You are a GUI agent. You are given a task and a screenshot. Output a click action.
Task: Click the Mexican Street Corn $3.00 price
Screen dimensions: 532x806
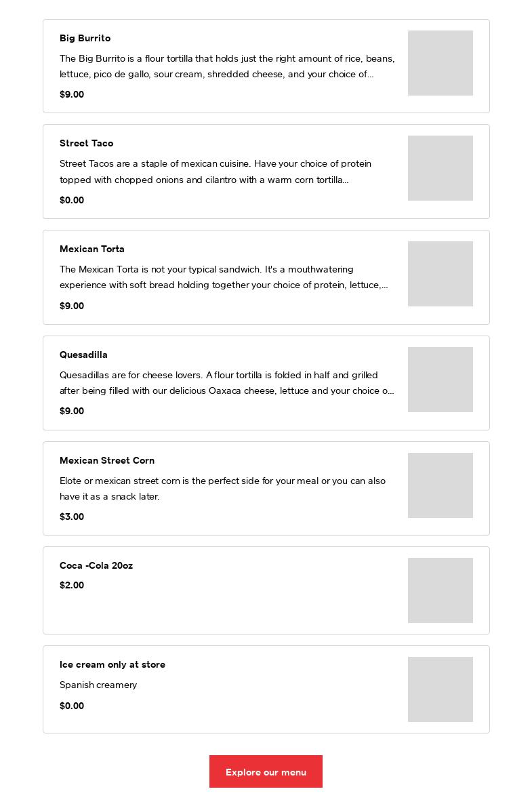pyautogui.click(x=72, y=517)
